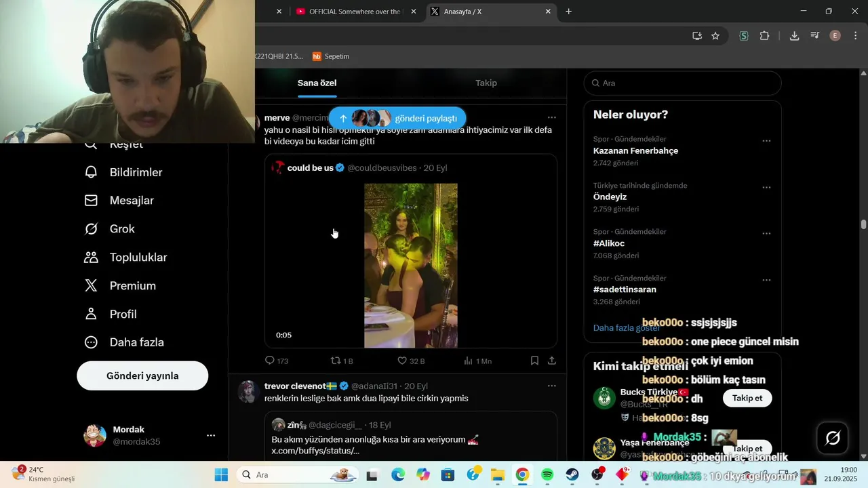Switch to Takip tab
Screen dimensions: 868x488
tap(486, 83)
